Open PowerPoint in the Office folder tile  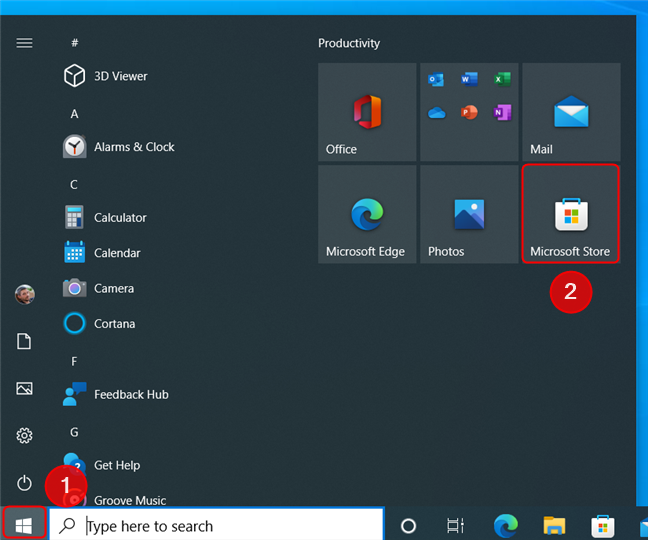[469, 112]
